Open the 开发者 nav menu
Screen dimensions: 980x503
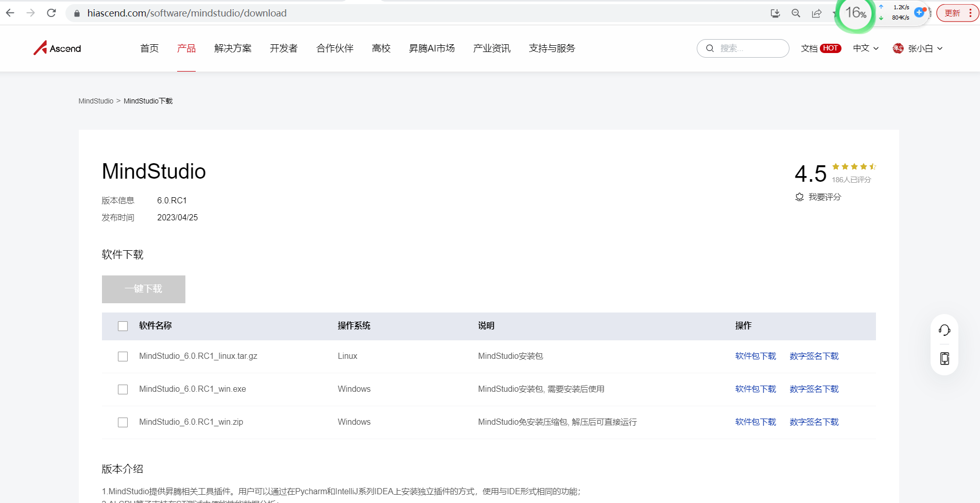[284, 48]
